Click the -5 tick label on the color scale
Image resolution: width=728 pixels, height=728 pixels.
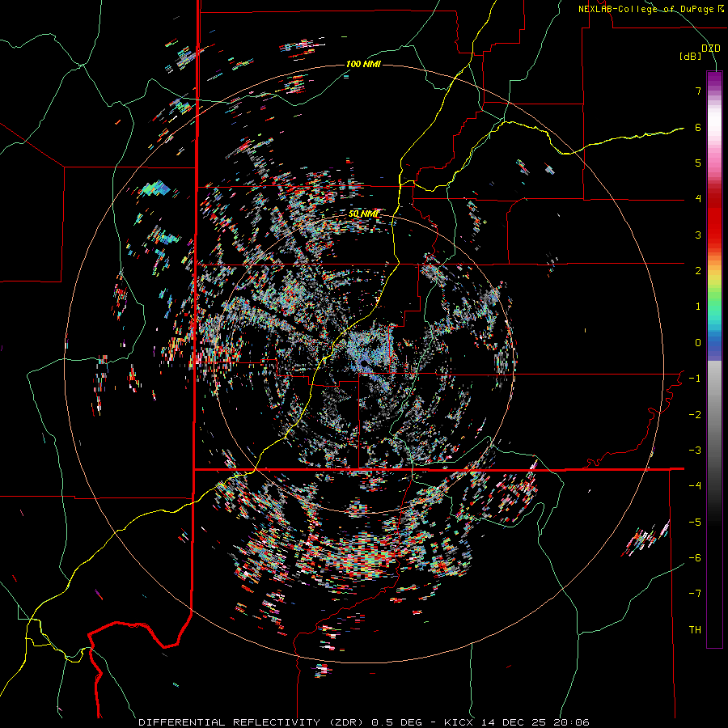(x=695, y=523)
